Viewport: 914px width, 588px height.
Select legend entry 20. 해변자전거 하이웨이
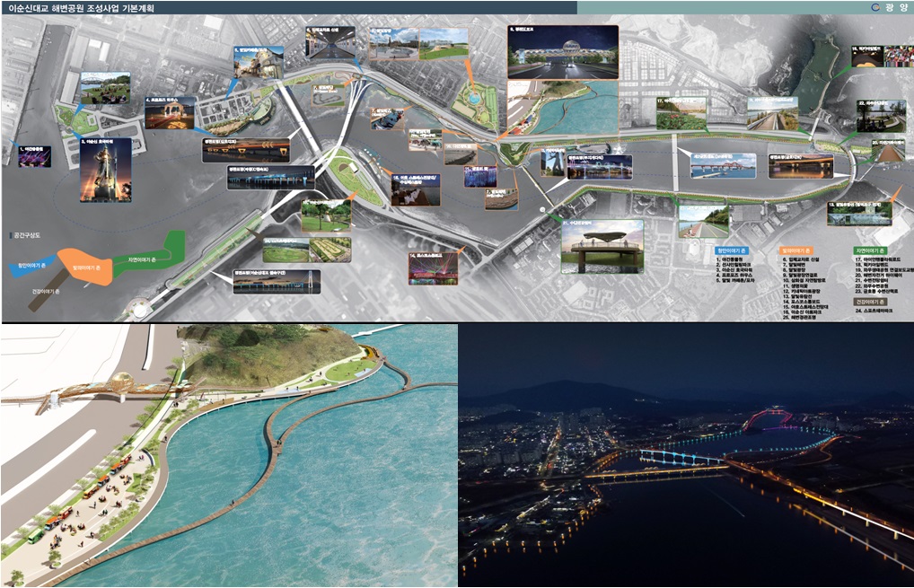(x=878, y=276)
